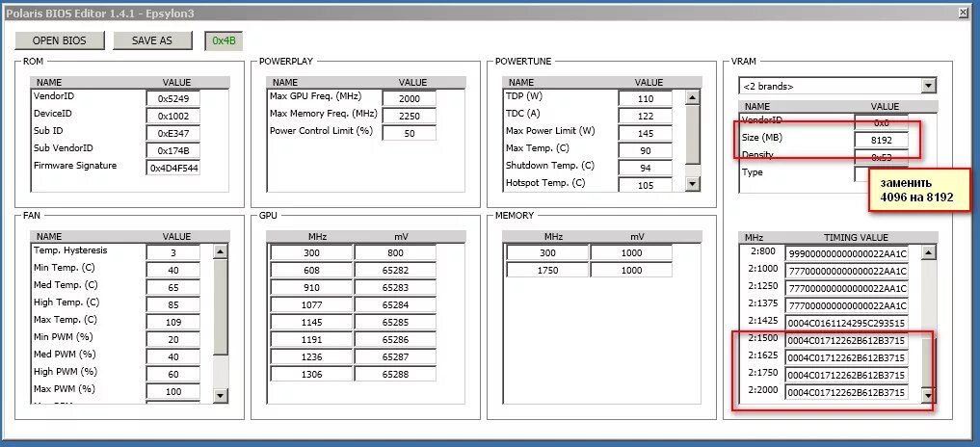
Task: Edit GPU voltage 65287 for 1236 MHz
Action: coord(395,357)
